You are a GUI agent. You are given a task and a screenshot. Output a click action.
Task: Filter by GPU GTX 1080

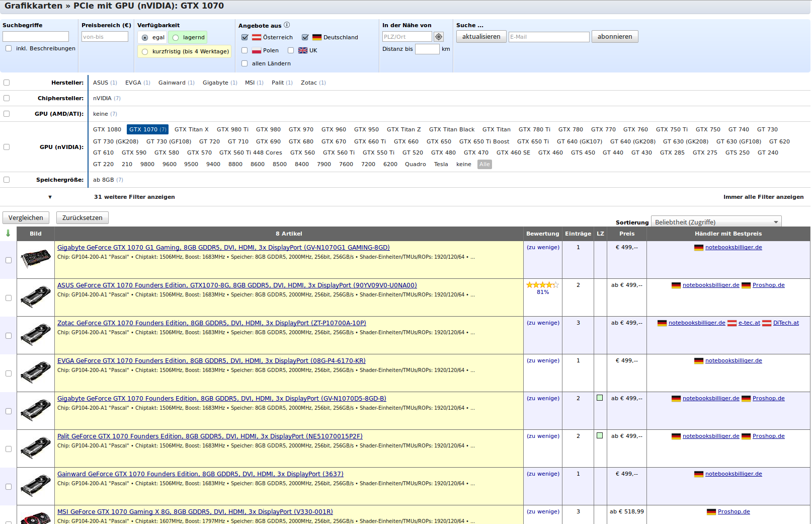click(107, 129)
